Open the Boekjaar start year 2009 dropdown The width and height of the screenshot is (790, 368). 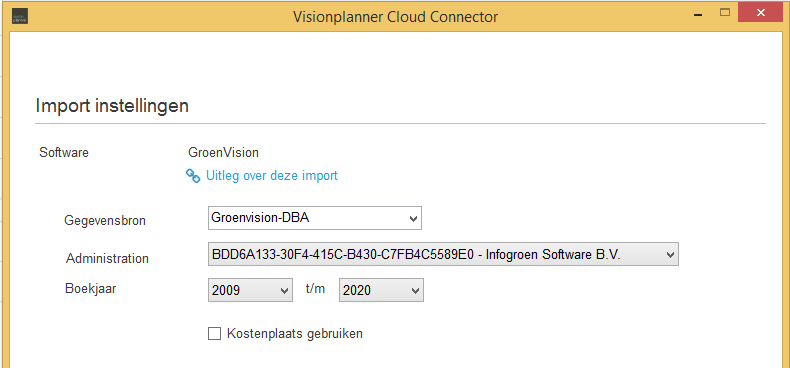(x=250, y=290)
